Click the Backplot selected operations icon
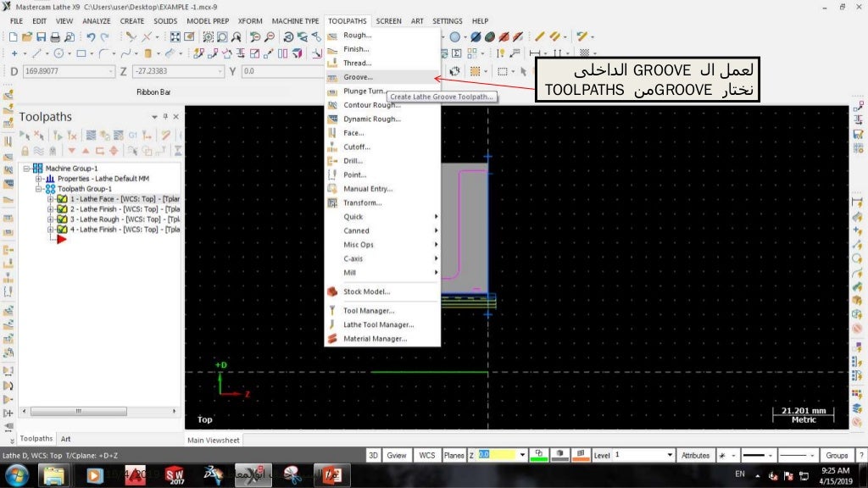 (91, 135)
